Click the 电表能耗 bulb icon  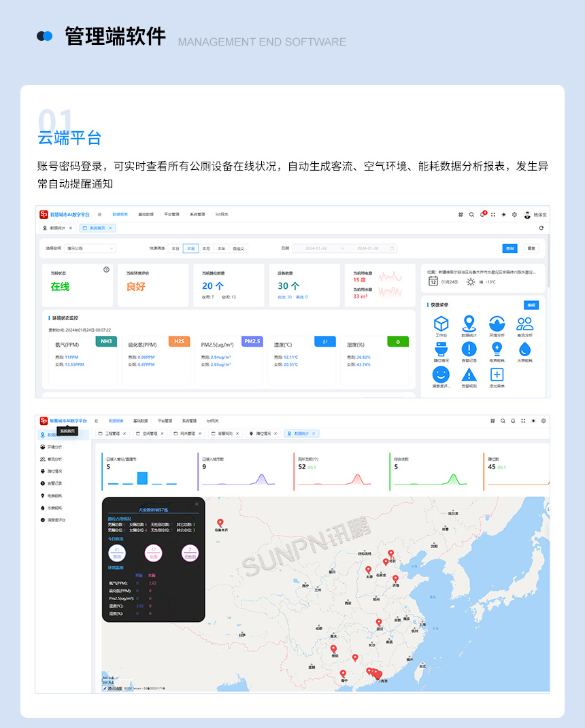click(497, 348)
